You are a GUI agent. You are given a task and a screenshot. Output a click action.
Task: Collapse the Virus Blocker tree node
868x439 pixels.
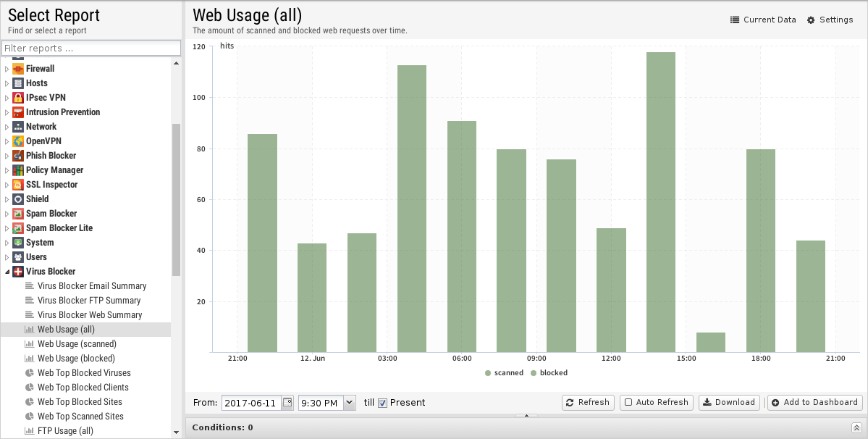[7, 272]
